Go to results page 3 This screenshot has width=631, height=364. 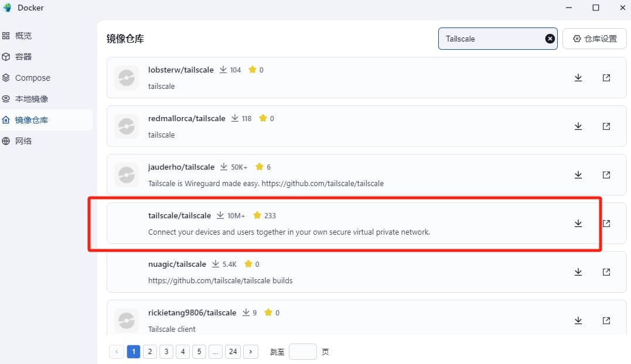pos(166,352)
